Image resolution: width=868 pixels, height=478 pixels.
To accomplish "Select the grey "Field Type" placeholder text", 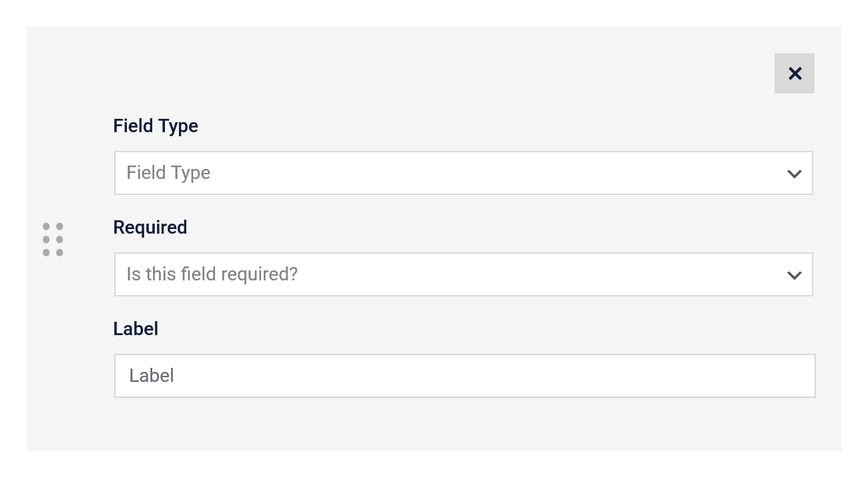I will click(x=168, y=173).
